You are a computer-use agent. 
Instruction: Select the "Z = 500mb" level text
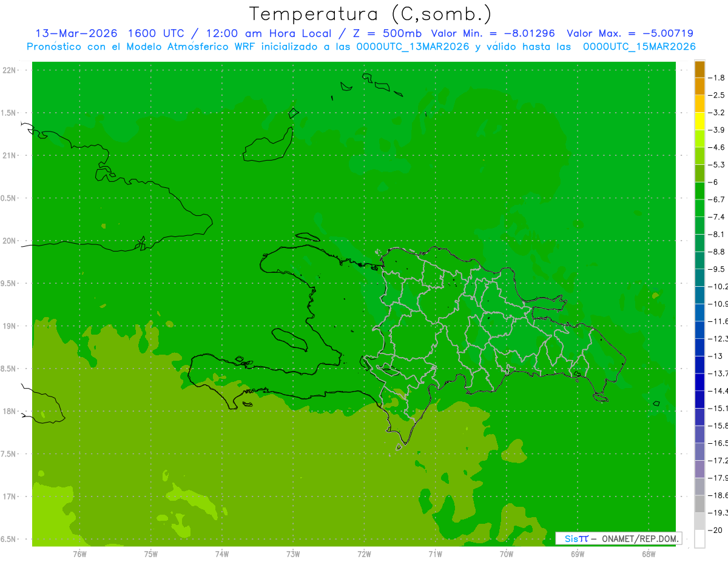pos(386,33)
